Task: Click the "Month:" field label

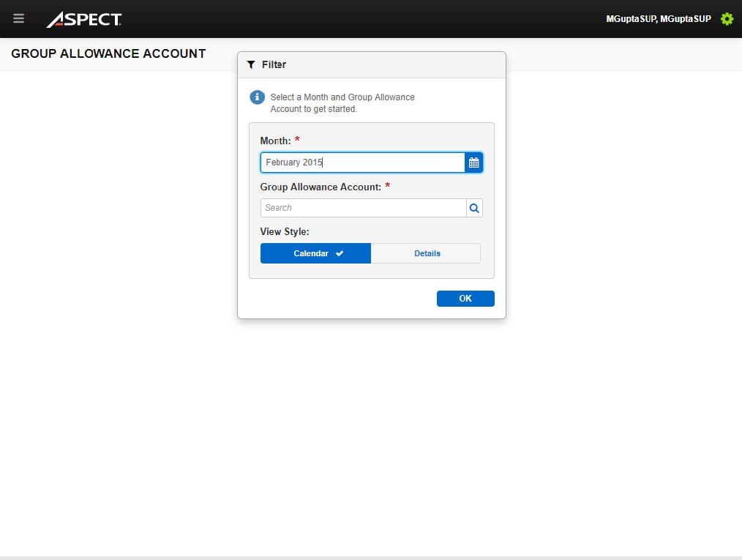Action: point(275,141)
